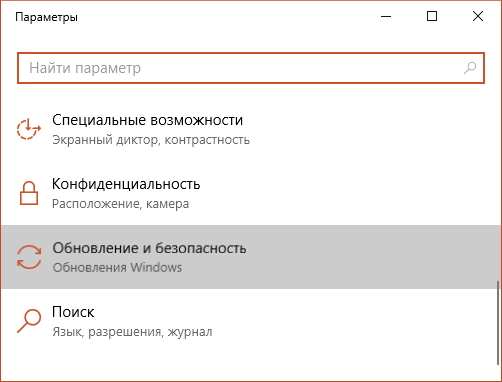Click the Privacy padlock icon
Image resolution: width=502 pixels, height=382 pixels.
point(29,193)
